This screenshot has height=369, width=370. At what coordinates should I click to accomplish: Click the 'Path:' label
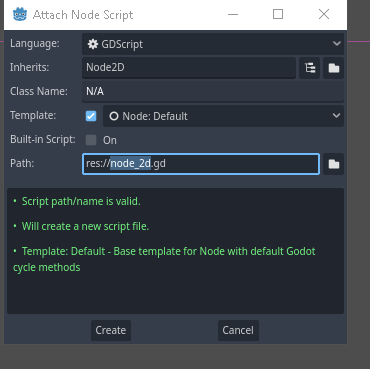tap(22, 163)
